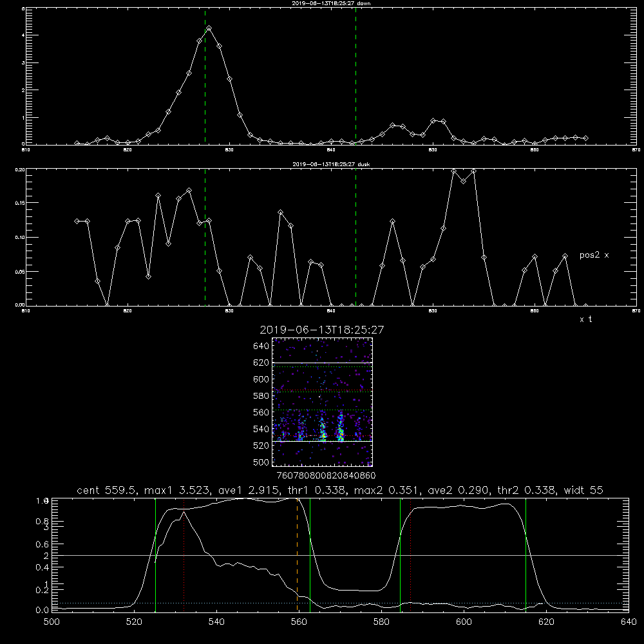Click the bottom plot x-axis label 560
Image resolution: width=644 pixels, height=644 pixels.
click(299, 622)
